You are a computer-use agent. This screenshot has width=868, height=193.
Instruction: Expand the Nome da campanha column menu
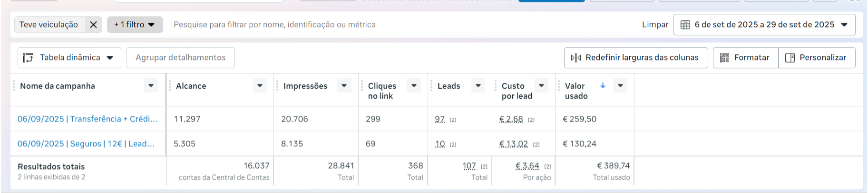click(x=151, y=86)
